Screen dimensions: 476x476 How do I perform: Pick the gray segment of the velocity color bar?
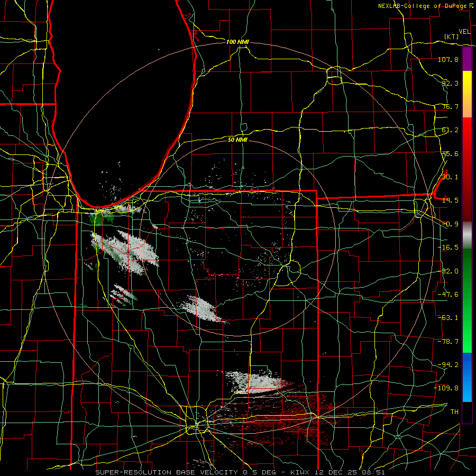pos(467,235)
